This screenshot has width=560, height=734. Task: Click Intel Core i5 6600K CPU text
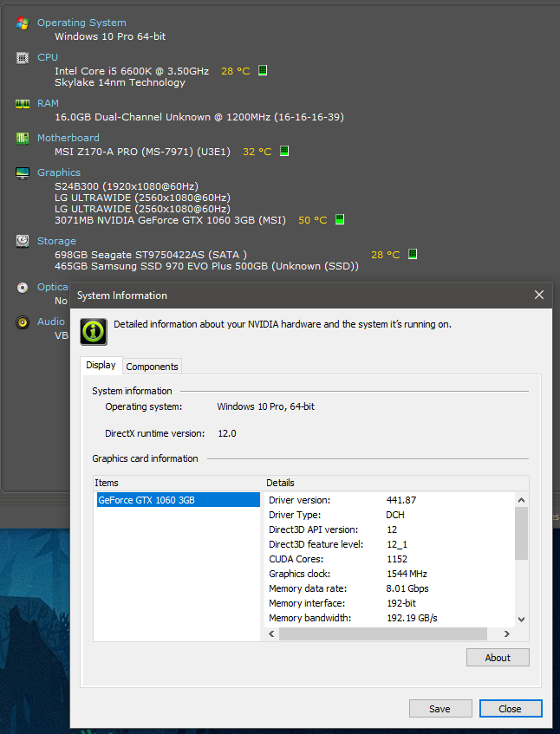pos(132,71)
